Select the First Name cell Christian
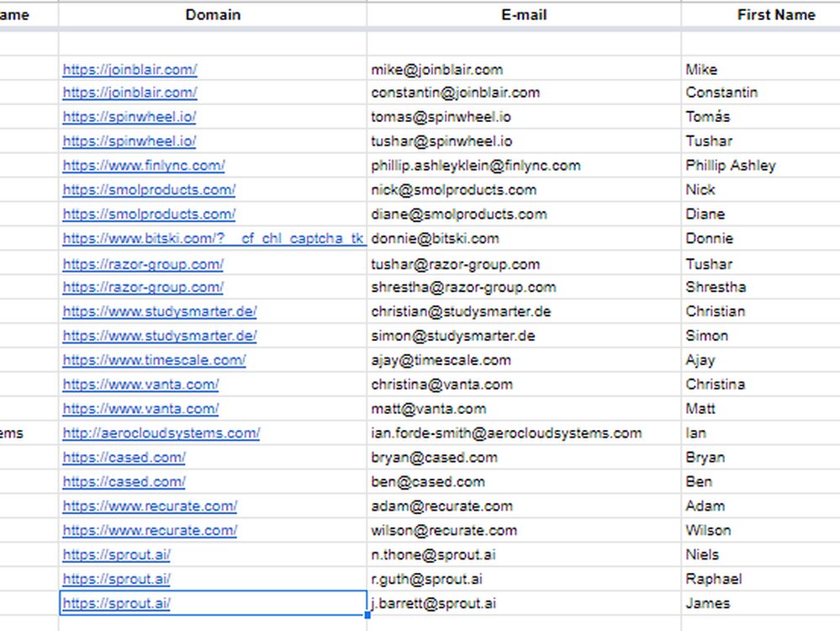840x631 pixels. pos(761,311)
